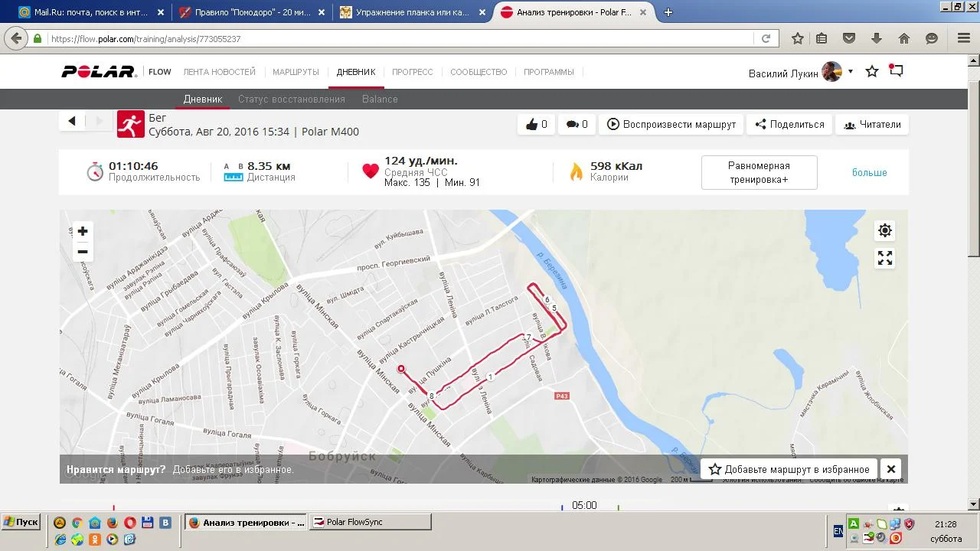Open comments on this training
Image resolution: width=980 pixels, height=551 pixels.
click(577, 124)
